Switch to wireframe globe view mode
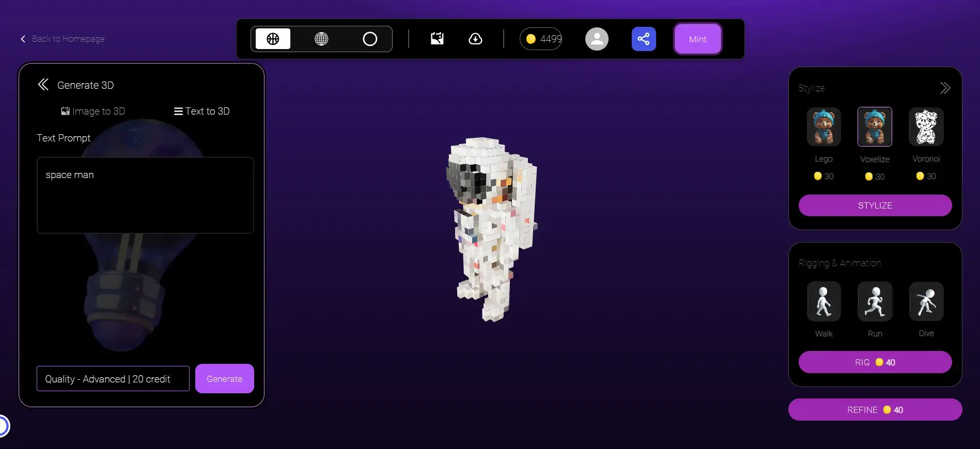 click(321, 39)
